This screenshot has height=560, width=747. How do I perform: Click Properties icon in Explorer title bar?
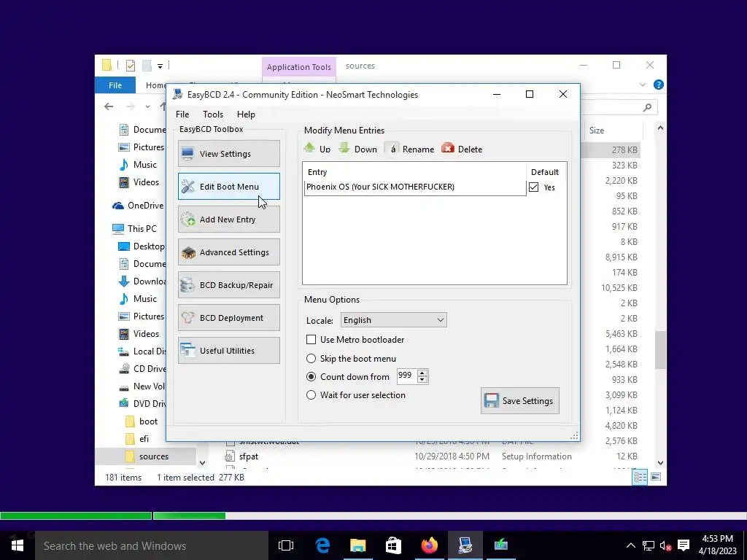click(130, 65)
